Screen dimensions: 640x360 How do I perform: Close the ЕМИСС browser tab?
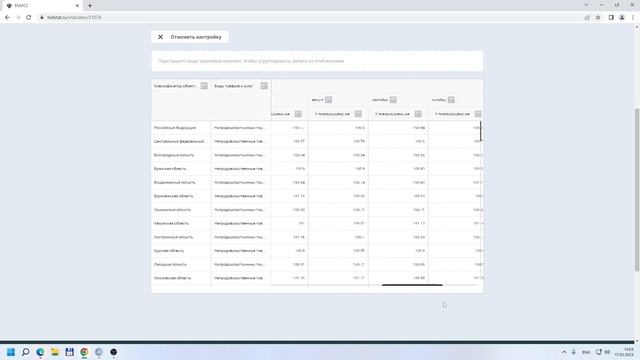point(77,5)
